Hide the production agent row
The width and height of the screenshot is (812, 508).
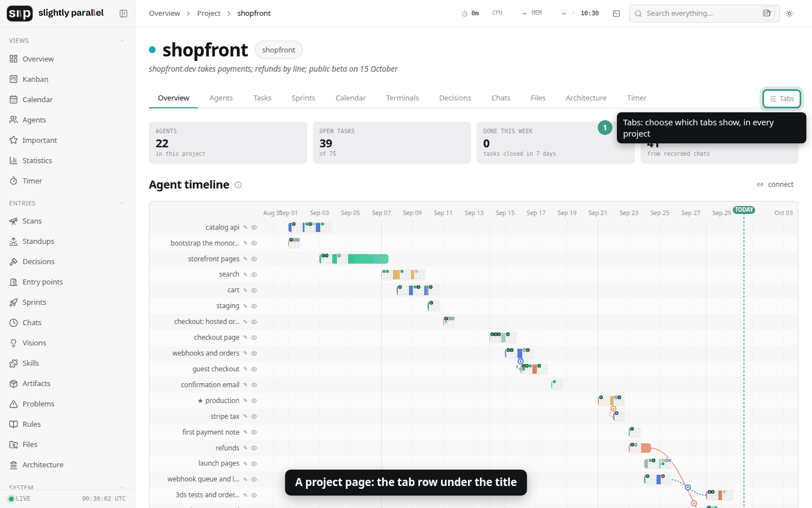pos(254,401)
